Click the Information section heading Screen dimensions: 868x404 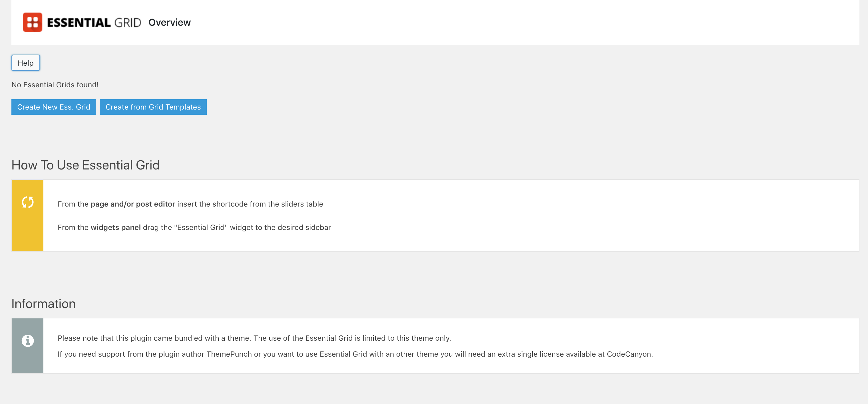[x=43, y=304]
